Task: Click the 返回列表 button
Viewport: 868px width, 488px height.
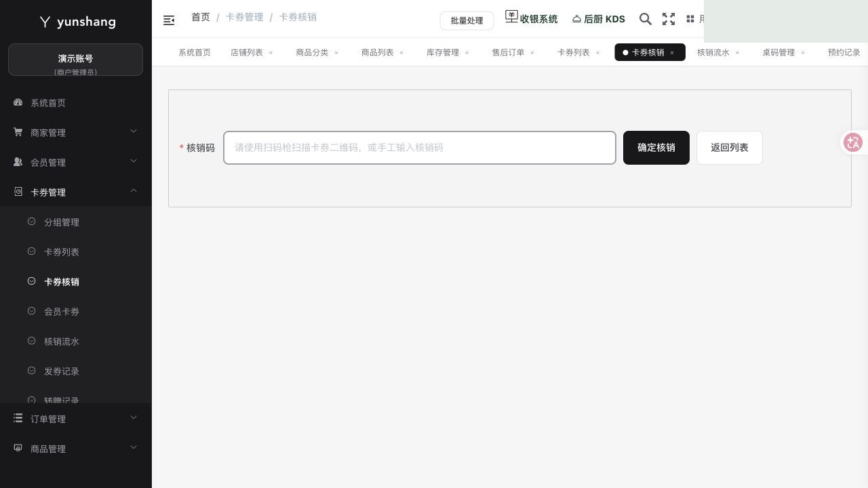Action: (730, 148)
